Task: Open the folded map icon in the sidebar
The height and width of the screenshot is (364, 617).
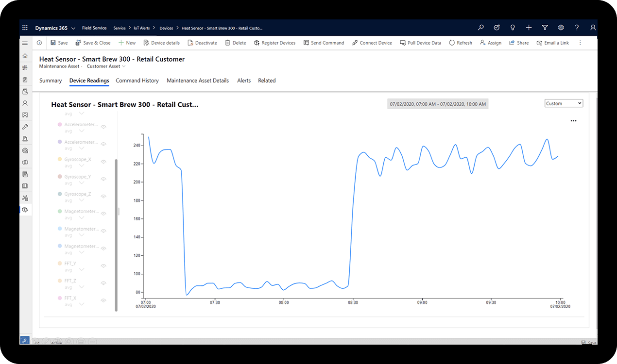Action: [25, 163]
